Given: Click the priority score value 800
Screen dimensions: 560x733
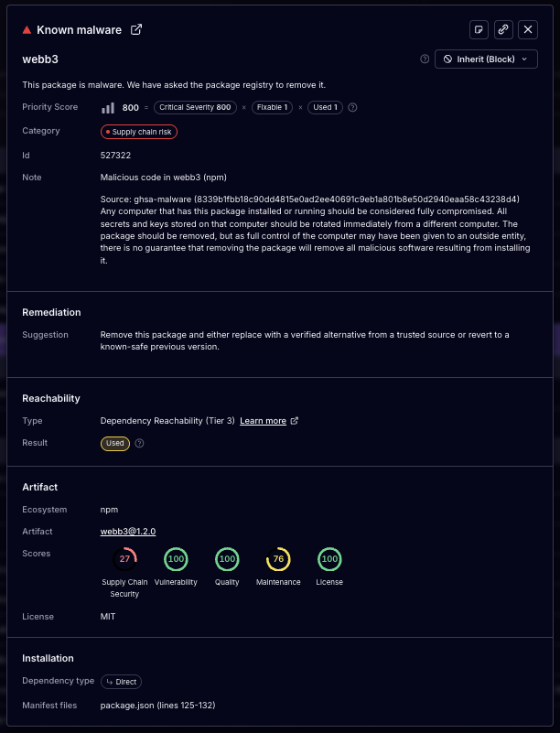Looking at the screenshot, I should click(131, 107).
